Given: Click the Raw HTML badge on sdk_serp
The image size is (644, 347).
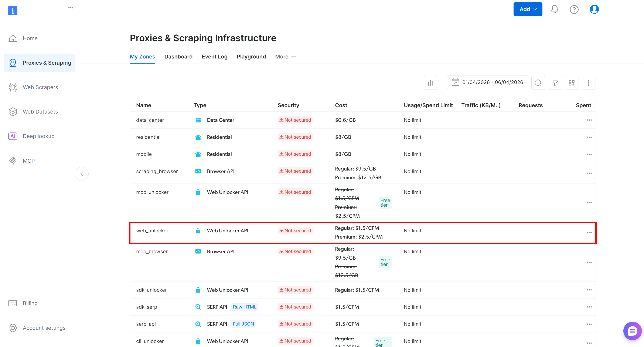Looking at the screenshot, I should pyautogui.click(x=245, y=307).
